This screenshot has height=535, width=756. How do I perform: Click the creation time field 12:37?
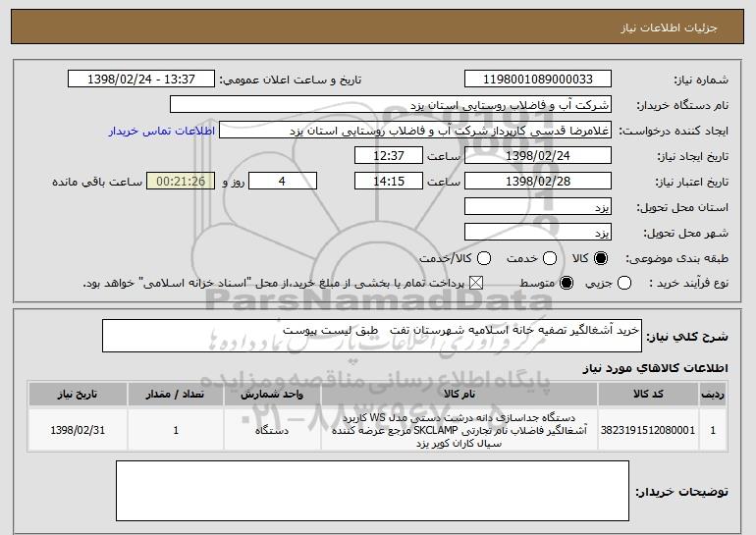pos(389,156)
